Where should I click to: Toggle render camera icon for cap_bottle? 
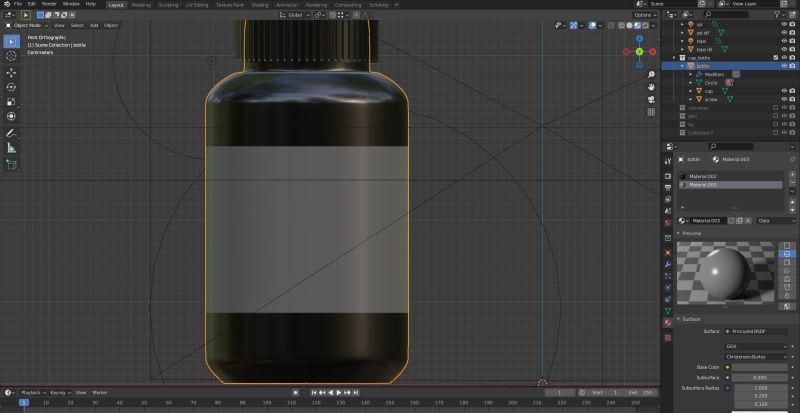tap(792, 58)
